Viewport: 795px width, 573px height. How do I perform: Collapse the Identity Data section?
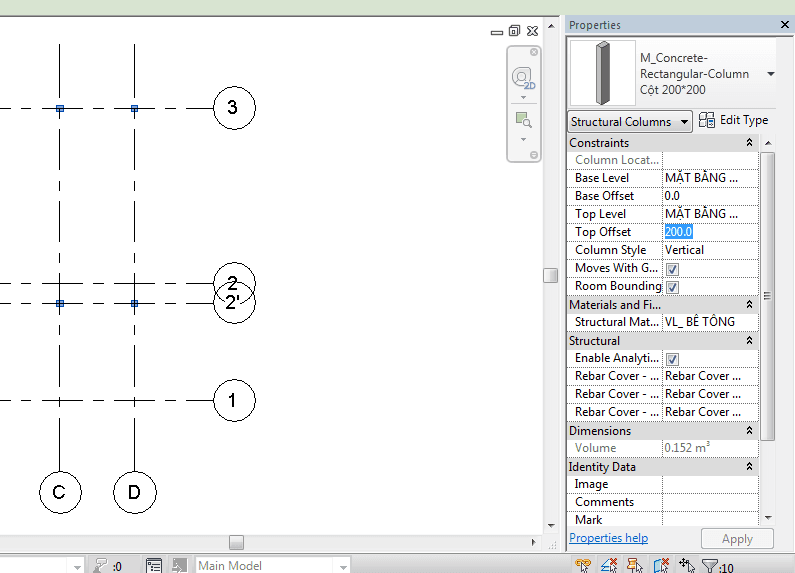click(749, 466)
